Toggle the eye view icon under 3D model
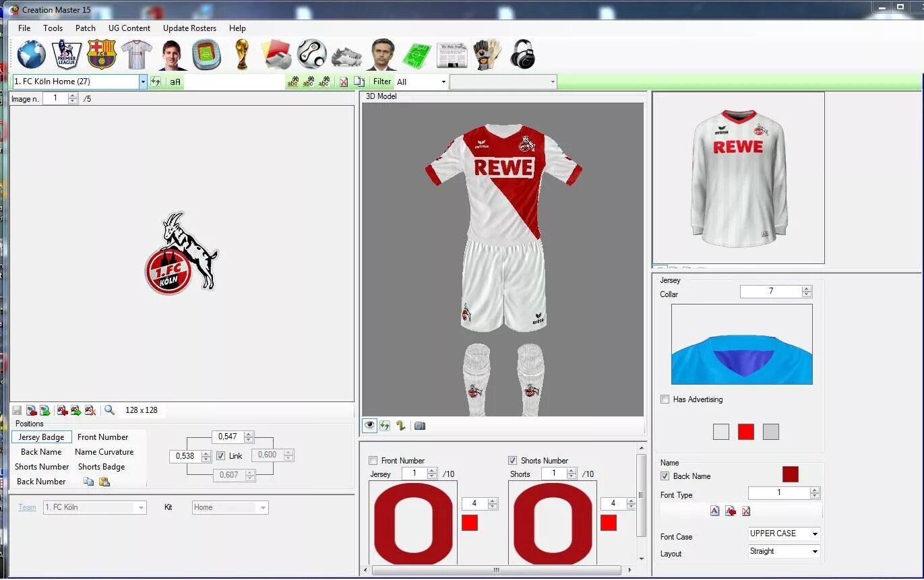 point(369,426)
